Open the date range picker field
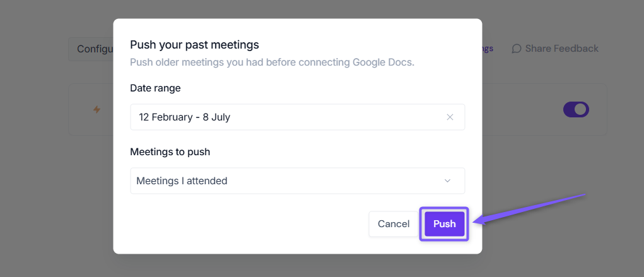This screenshot has width=644, height=277. (x=297, y=117)
